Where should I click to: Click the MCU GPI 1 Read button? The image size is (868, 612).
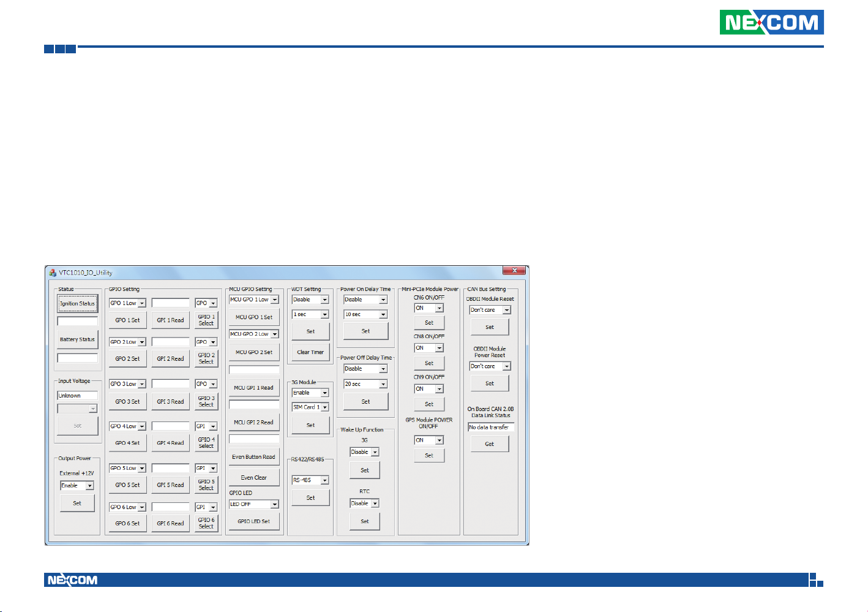254,388
